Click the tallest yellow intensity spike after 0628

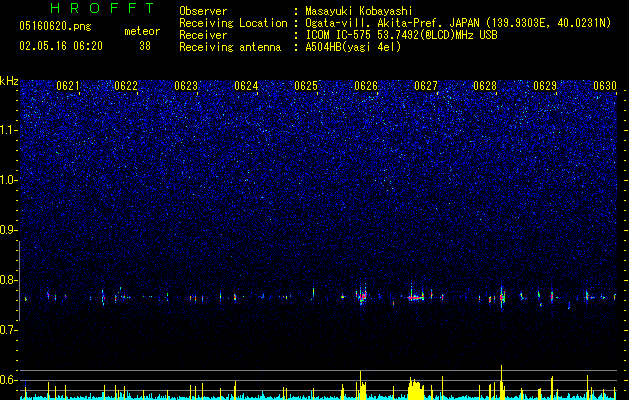click(501, 382)
